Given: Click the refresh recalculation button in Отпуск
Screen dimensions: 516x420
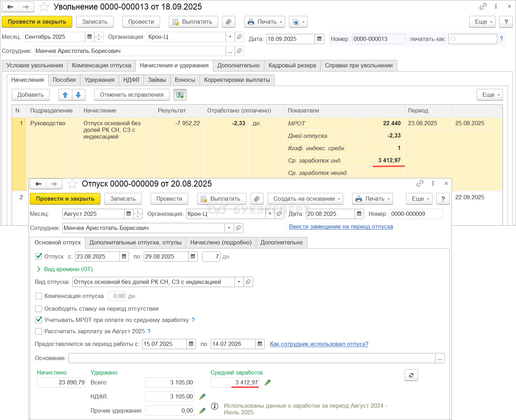Looking at the screenshot, I should coord(411,375).
